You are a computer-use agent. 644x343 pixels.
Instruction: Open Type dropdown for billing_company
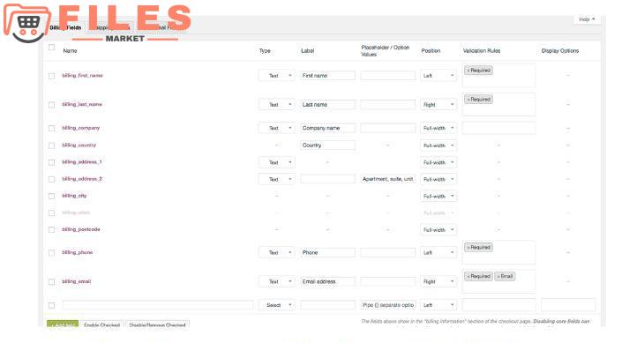[x=276, y=128]
